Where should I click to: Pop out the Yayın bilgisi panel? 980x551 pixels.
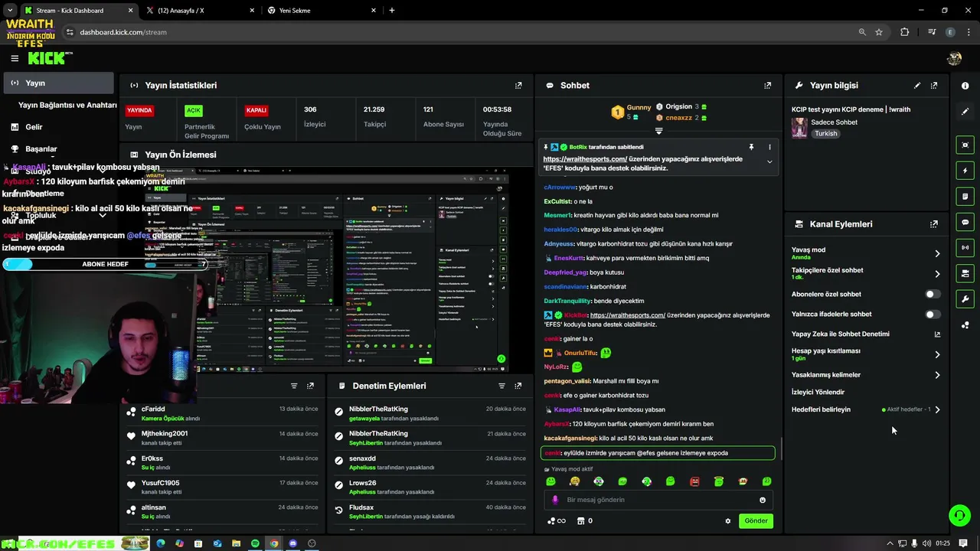tap(934, 86)
